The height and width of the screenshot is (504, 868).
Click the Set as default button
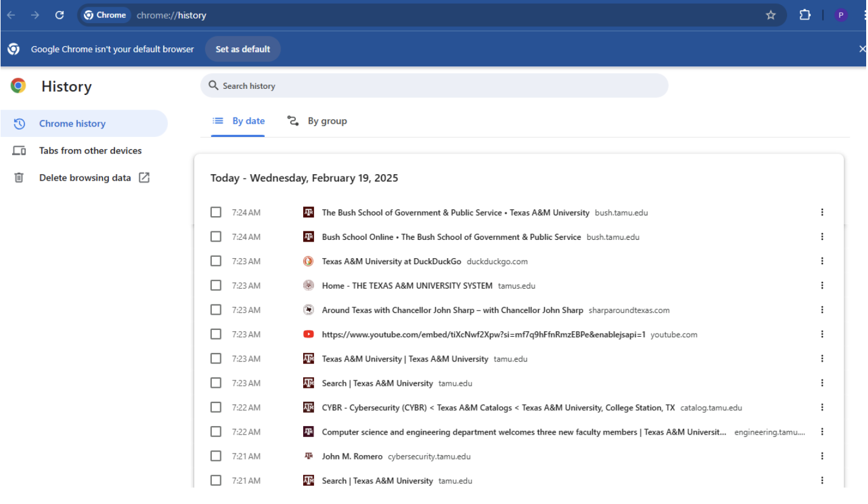point(243,49)
